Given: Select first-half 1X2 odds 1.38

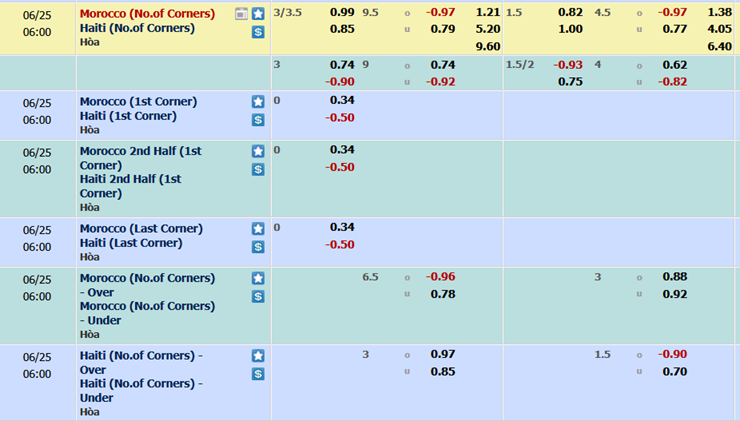Looking at the screenshot, I should pos(720,12).
